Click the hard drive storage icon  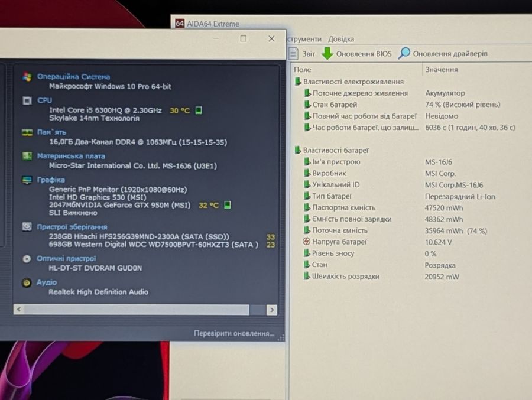pyautogui.click(x=27, y=227)
